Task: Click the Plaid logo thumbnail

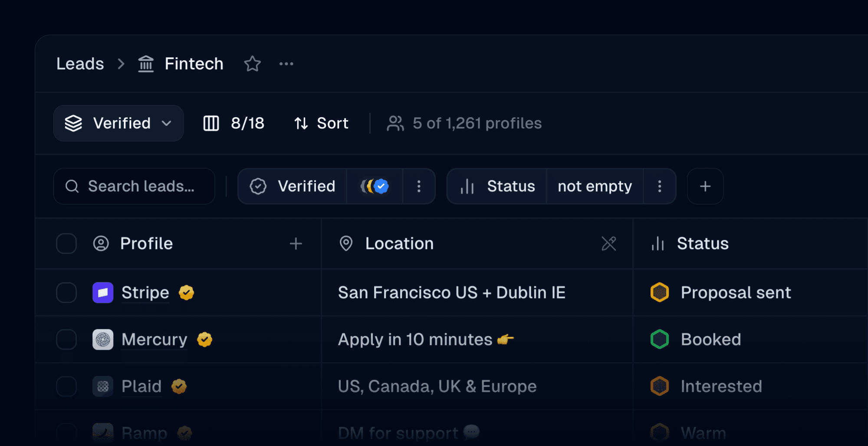Action: click(103, 386)
